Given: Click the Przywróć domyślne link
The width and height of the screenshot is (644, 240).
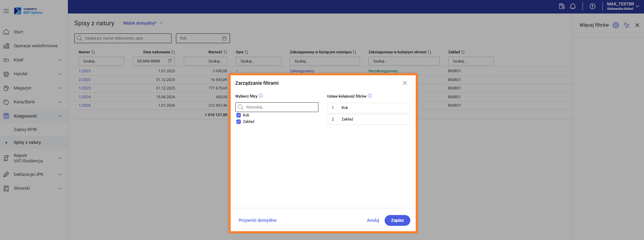Looking at the screenshot, I should [x=257, y=220].
